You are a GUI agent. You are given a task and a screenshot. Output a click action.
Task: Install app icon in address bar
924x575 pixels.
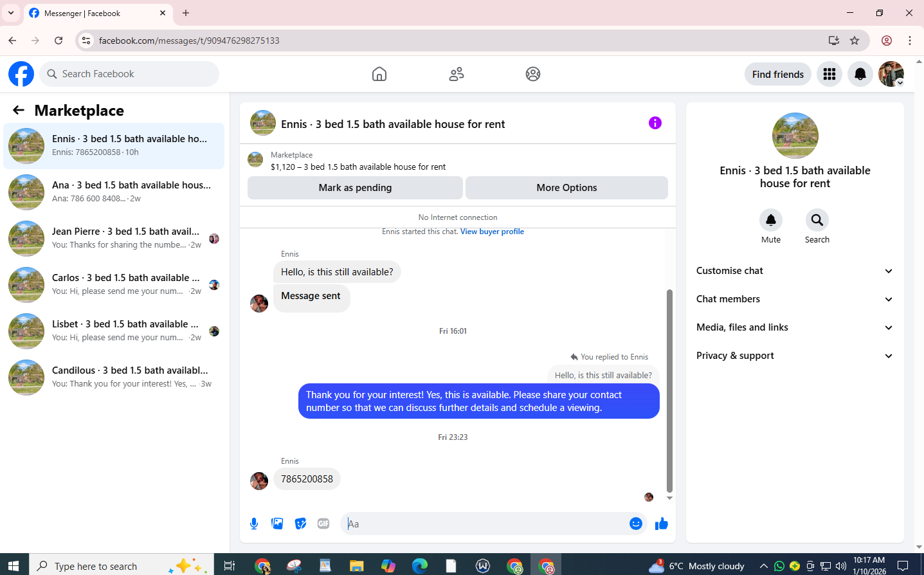pos(834,40)
